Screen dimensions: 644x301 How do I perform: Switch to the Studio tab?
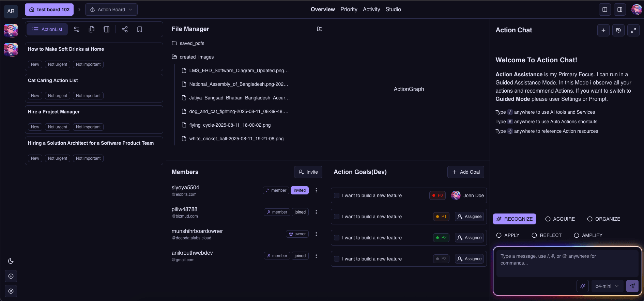(x=393, y=10)
